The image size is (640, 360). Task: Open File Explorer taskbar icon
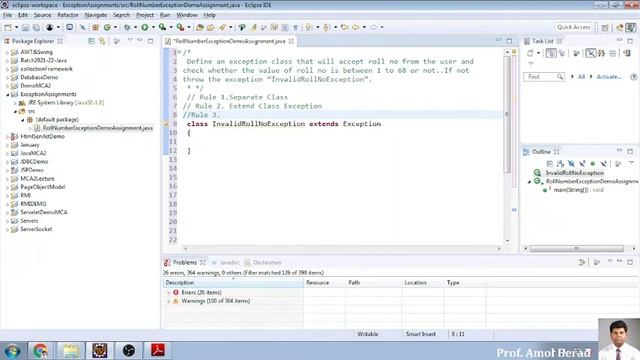[x=71, y=351]
